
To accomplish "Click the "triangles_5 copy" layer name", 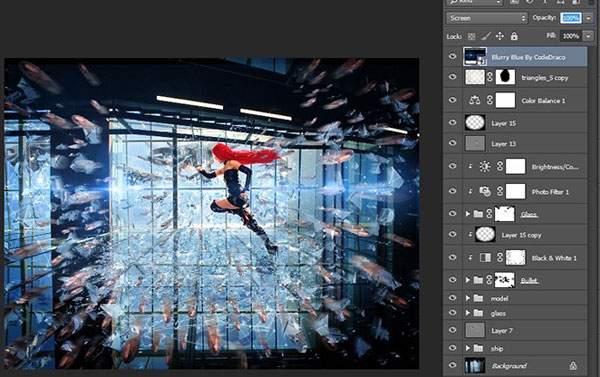I will (545, 78).
